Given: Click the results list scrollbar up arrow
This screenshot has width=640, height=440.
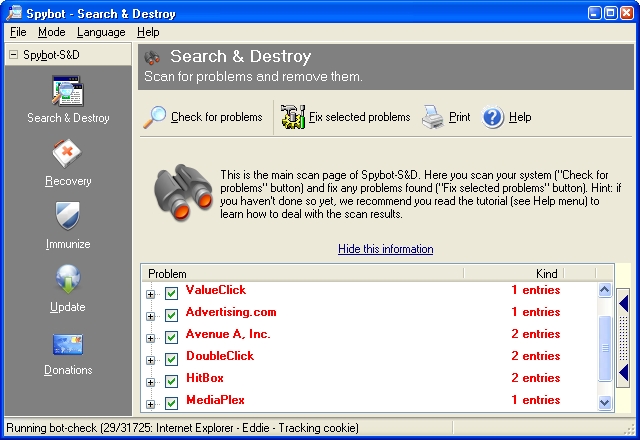Looking at the screenshot, I should 604,291.
